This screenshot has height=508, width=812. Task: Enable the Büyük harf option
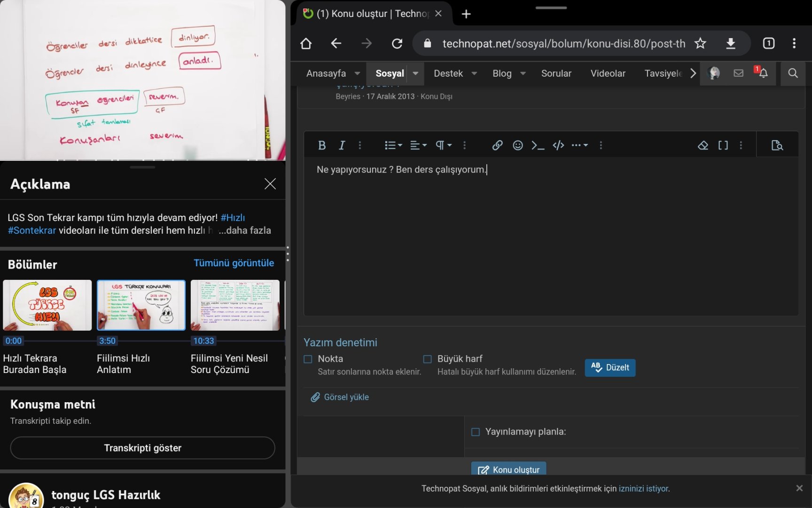pos(427,359)
